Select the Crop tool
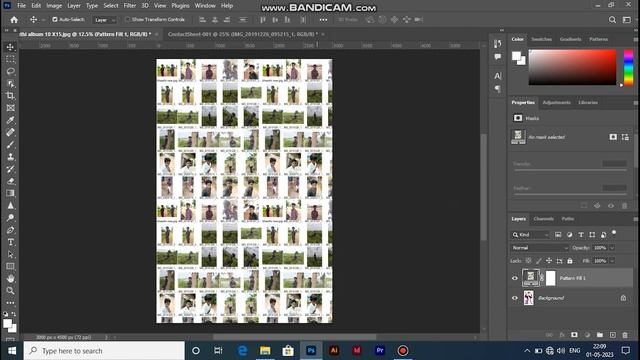This screenshot has height=360, width=640. [x=11, y=96]
